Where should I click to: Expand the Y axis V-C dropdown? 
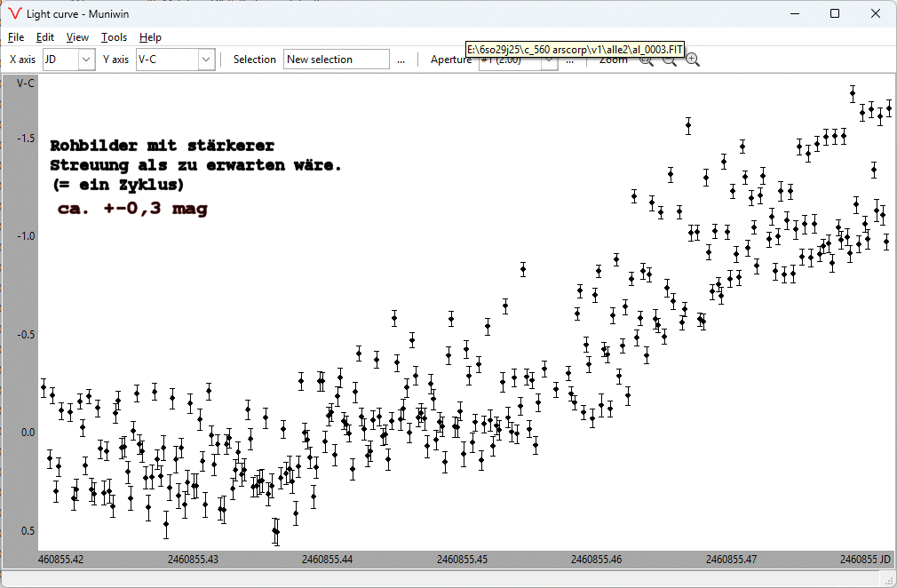(206, 60)
